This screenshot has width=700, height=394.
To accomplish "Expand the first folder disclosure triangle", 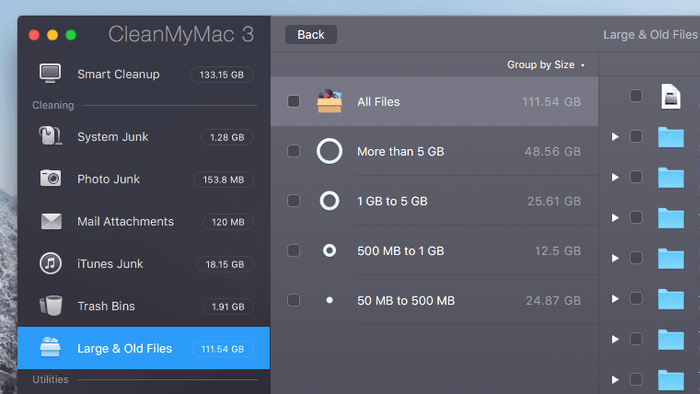I will [x=615, y=137].
